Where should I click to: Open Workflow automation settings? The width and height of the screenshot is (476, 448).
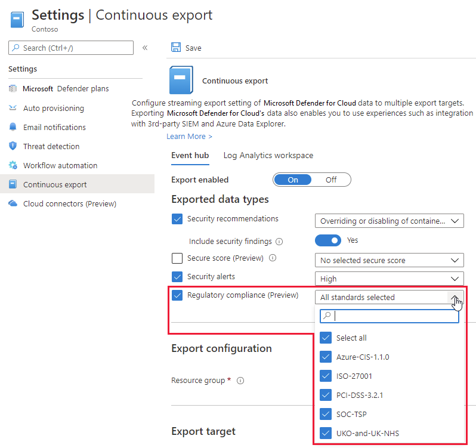[60, 165]
